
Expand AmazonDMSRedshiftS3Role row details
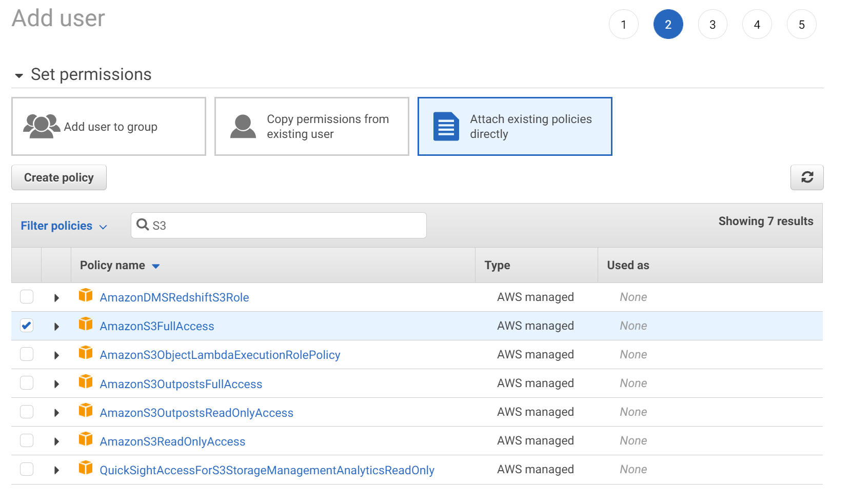[56, 298]
